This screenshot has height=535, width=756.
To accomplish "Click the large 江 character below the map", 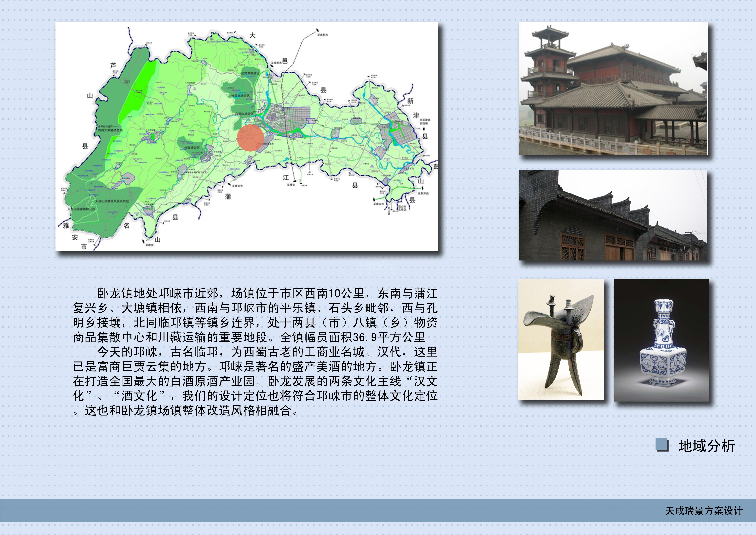I will click(286, 178).
